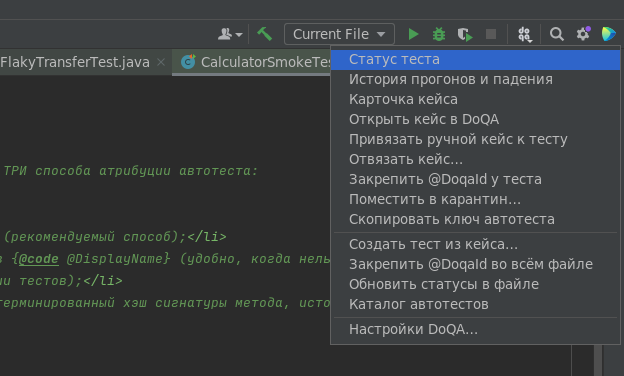This screenshot has width=624, height=376.
Task: Select menu item Статус теста
Action: click(475, 60)
